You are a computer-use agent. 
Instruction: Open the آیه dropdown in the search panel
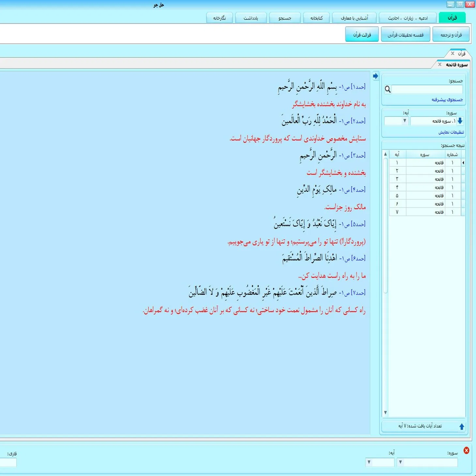405,121
